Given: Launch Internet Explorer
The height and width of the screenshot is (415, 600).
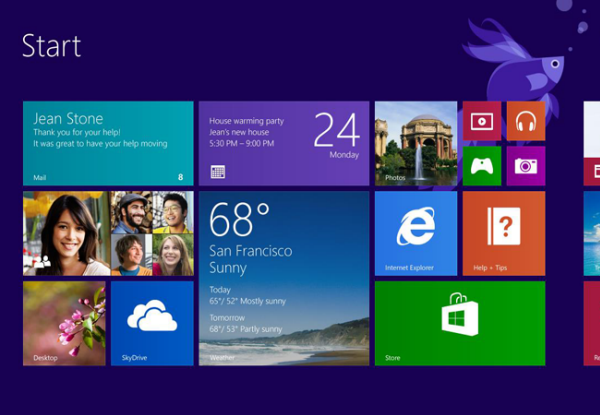Looking at the screenshot, I should click(x=415, y=233).
